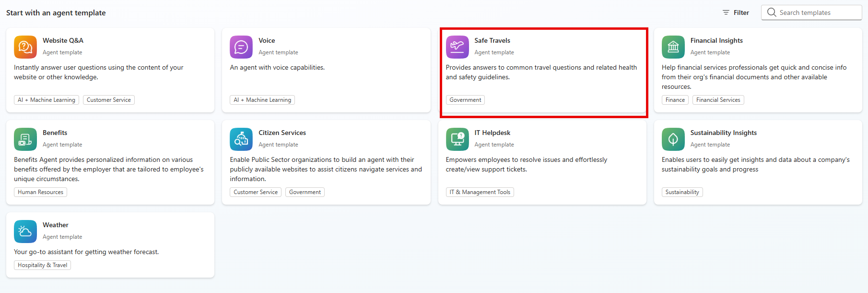Screen dimensions: 868x293
Task: Click the Citizen Services template icon
Action: click(241, 139)
